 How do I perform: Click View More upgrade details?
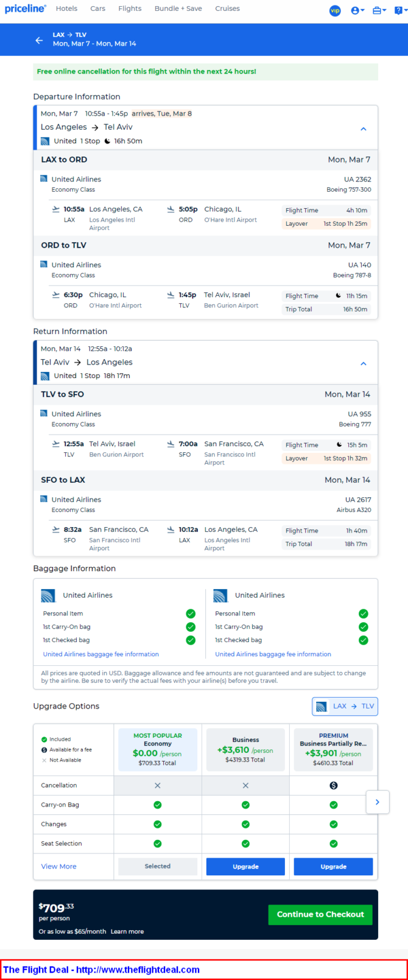click(59, 867)
